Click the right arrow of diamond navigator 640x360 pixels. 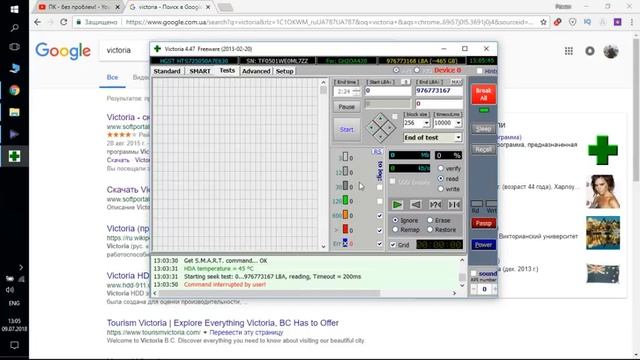tap(390, 128)
